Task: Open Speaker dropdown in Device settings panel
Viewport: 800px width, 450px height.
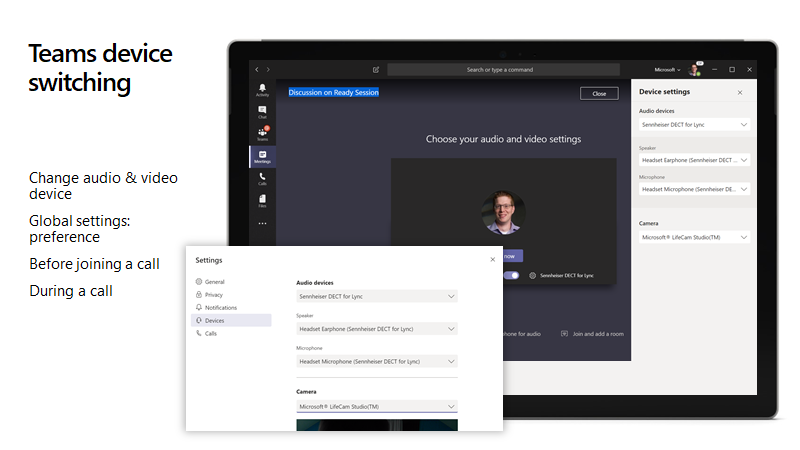Action: (694, 160)
